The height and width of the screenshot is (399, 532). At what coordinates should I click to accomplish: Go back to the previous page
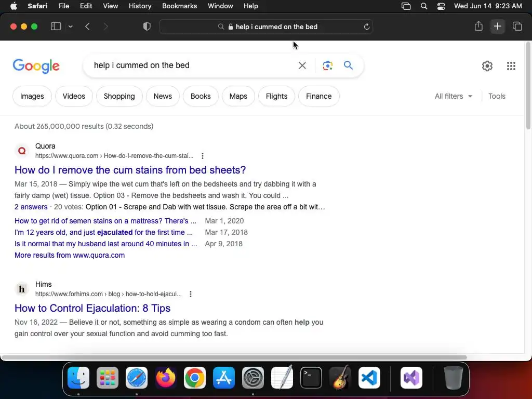click(87, 26)
